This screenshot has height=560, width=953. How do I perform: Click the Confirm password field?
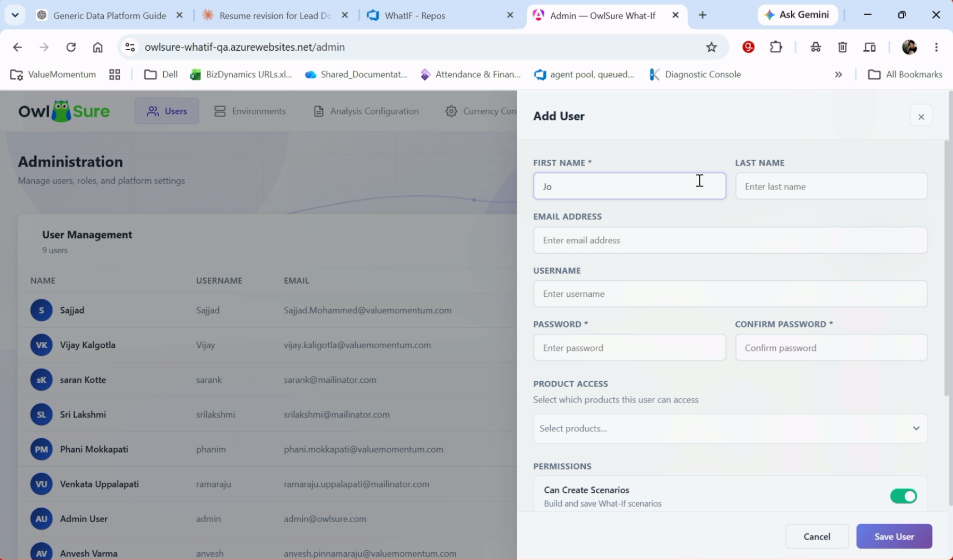pyautogui.click(x=831, y=348)
